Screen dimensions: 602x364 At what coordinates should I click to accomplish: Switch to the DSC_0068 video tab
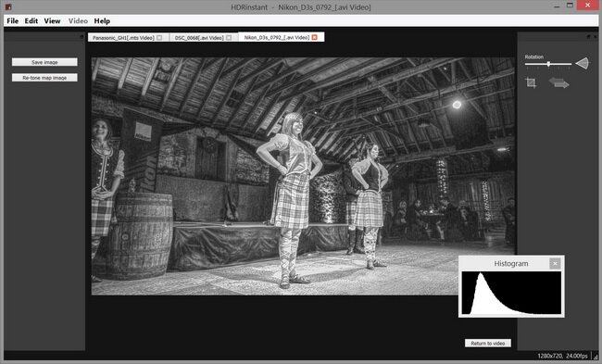coord(199,38)
